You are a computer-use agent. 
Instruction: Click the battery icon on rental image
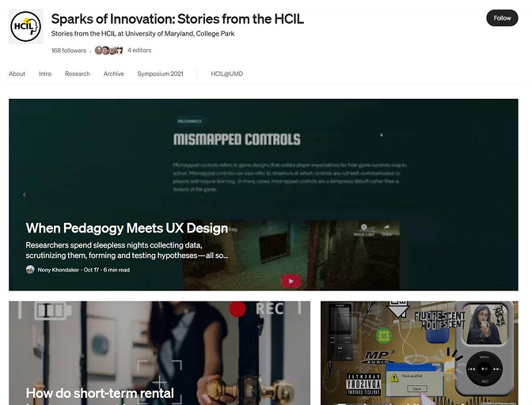[53, 310]
